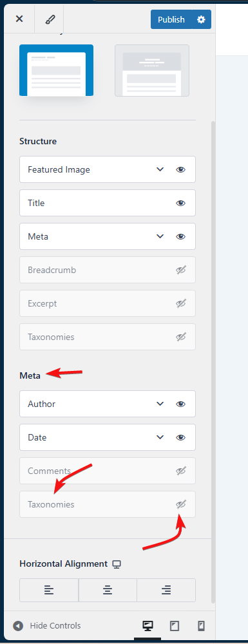Close the customizer with the X icon
The image size is (248, 644).
(x=19, y=19)
